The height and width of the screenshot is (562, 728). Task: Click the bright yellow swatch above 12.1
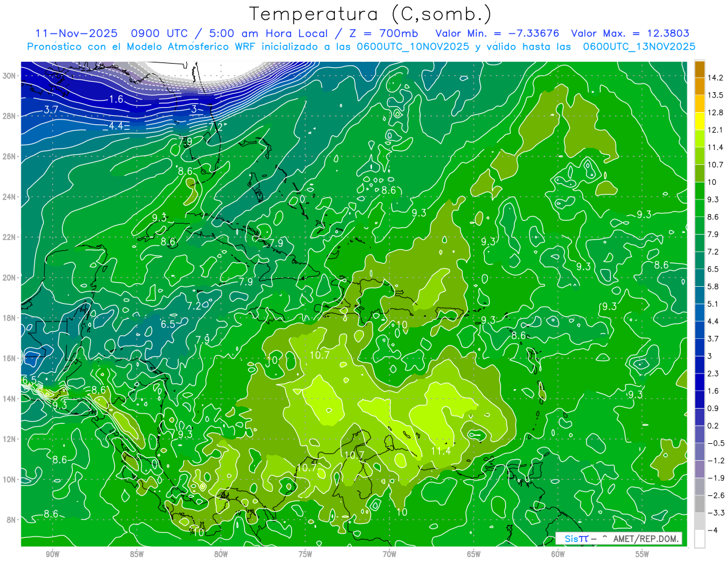(699, 122)
